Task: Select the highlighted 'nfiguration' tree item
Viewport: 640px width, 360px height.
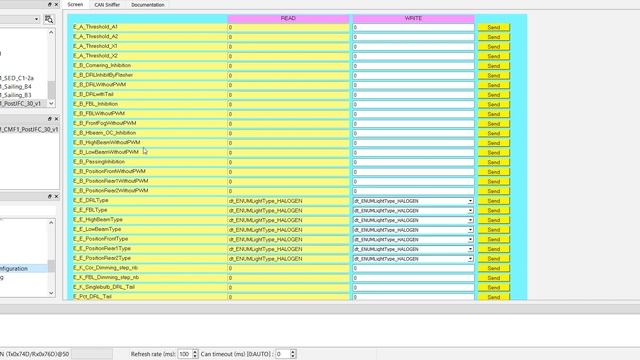Action: pyautogui.click(x=14, y=269)
